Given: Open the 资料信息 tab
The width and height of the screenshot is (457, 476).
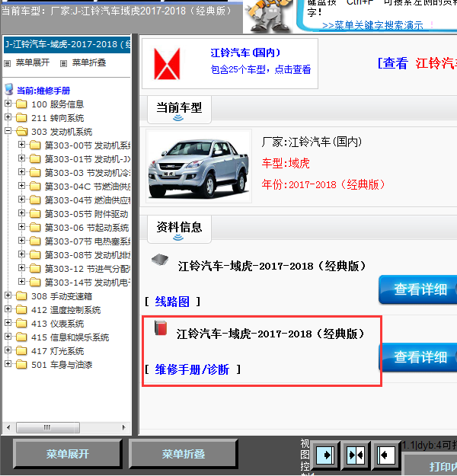Looking at the screenshot, I should coord(179,229).
